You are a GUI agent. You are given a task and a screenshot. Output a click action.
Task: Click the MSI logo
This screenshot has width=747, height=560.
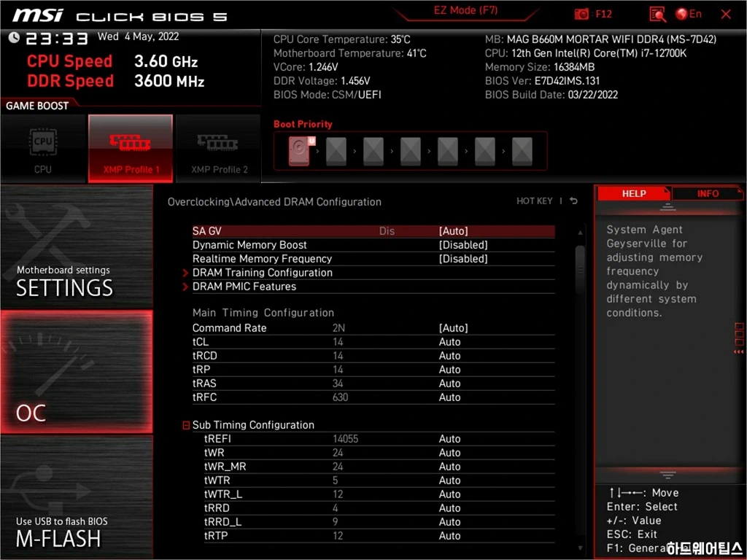38,15
